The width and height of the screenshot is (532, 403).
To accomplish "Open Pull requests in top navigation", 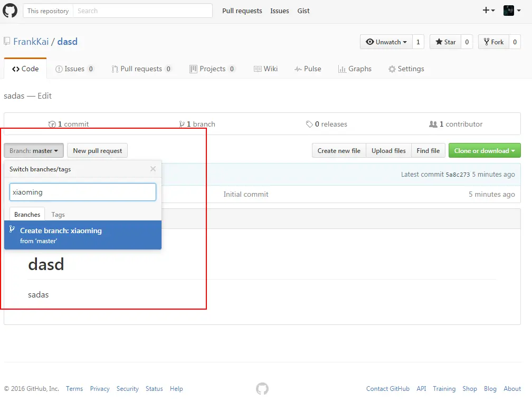I will pyautogui.click(x=242, y=11).
